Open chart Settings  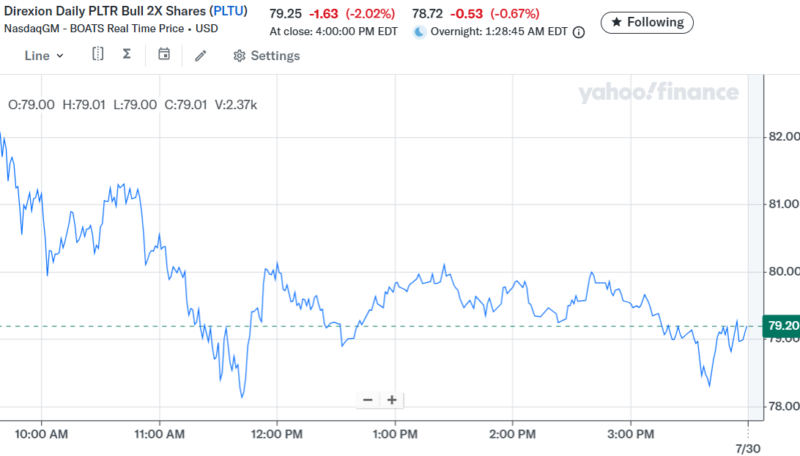(x=266, y=56)
